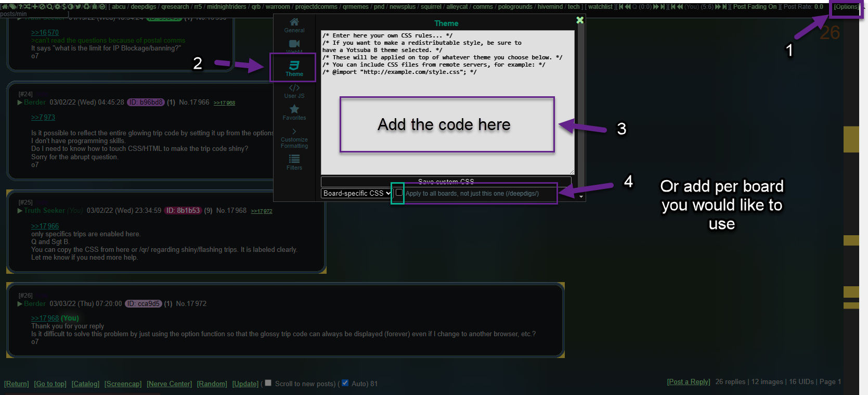Click the Options link in top bar

coord(846,7)
